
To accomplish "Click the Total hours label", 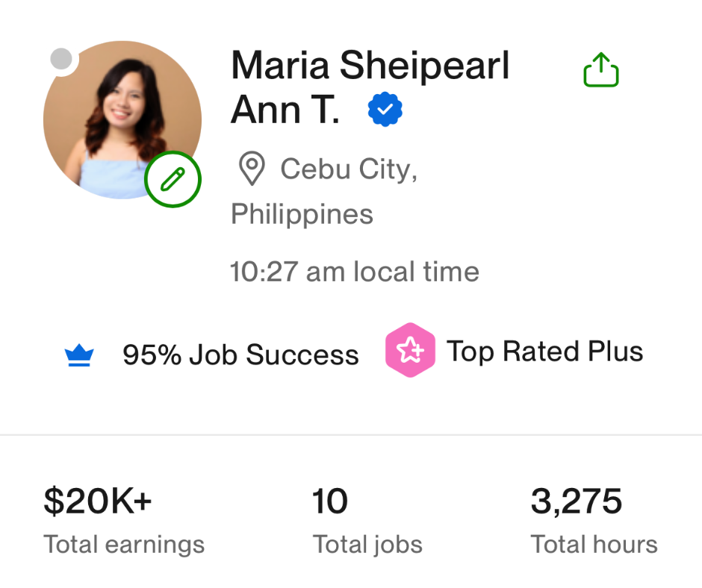I will click(x=594, y=545).
